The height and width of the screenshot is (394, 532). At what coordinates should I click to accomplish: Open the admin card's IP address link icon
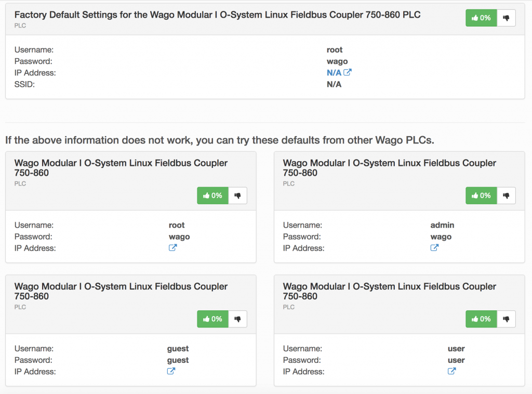point(435,248)
